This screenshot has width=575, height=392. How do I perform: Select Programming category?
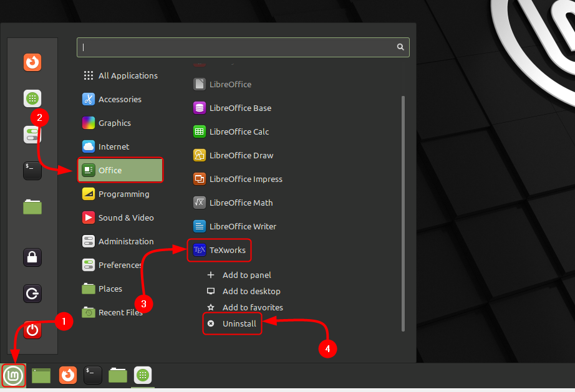point(120,194)
